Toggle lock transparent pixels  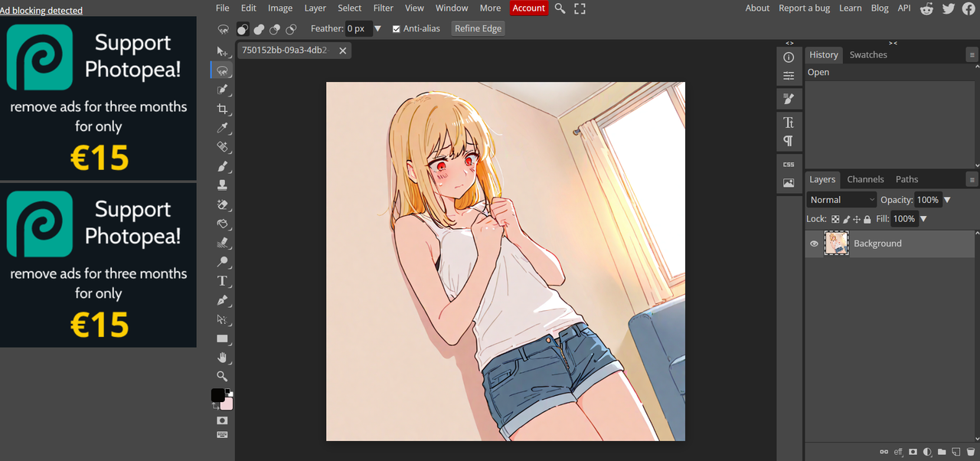coord(835,219)
